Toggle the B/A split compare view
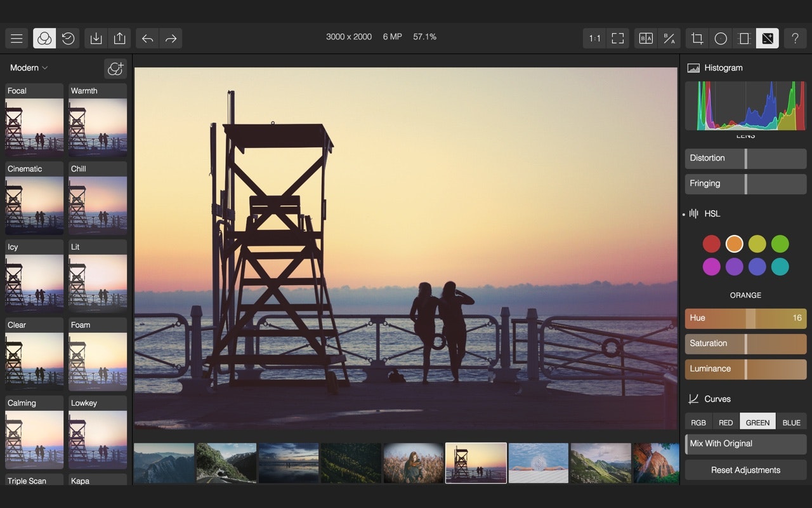This screenshot has width=812, height=508. coord(669,39)
